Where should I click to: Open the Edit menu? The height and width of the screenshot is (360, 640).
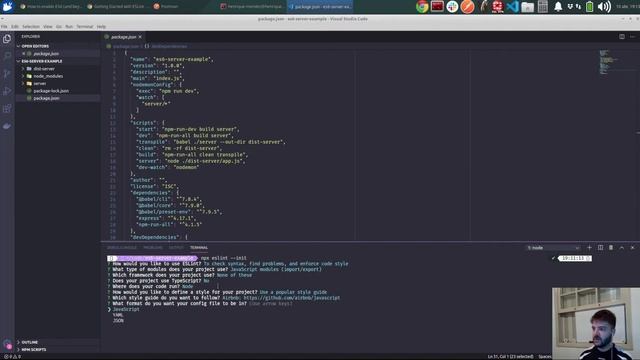(x=15, y=27)
